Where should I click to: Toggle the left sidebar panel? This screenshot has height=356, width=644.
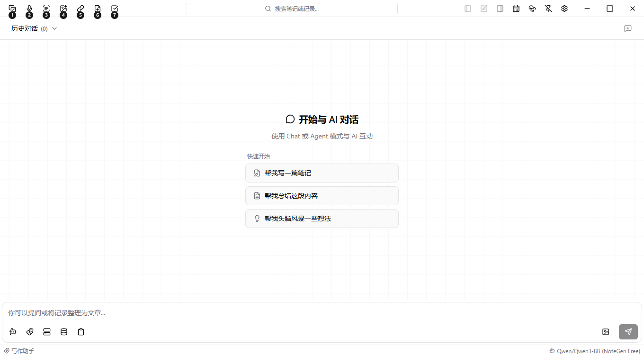coord(468,9)
